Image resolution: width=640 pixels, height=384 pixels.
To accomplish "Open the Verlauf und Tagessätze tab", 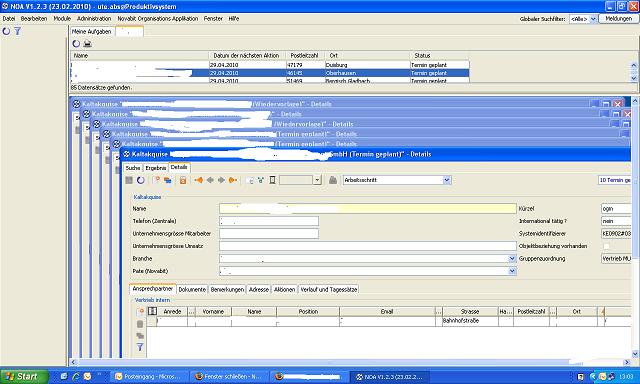I will 329,289.
